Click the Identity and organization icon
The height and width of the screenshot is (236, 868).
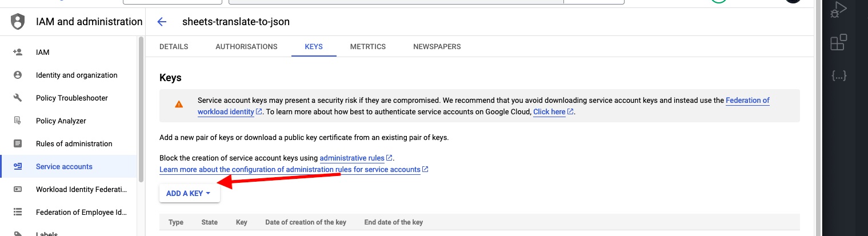(x=18, y=75)
